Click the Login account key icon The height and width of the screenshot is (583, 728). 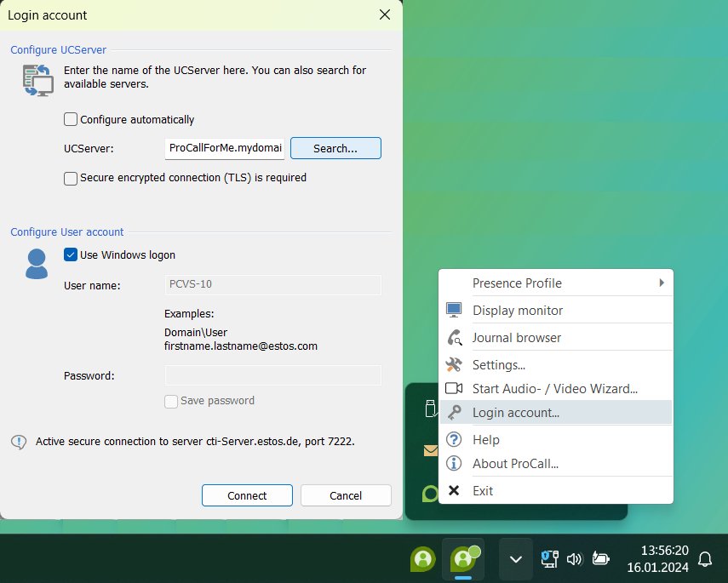tap(454, 413)
